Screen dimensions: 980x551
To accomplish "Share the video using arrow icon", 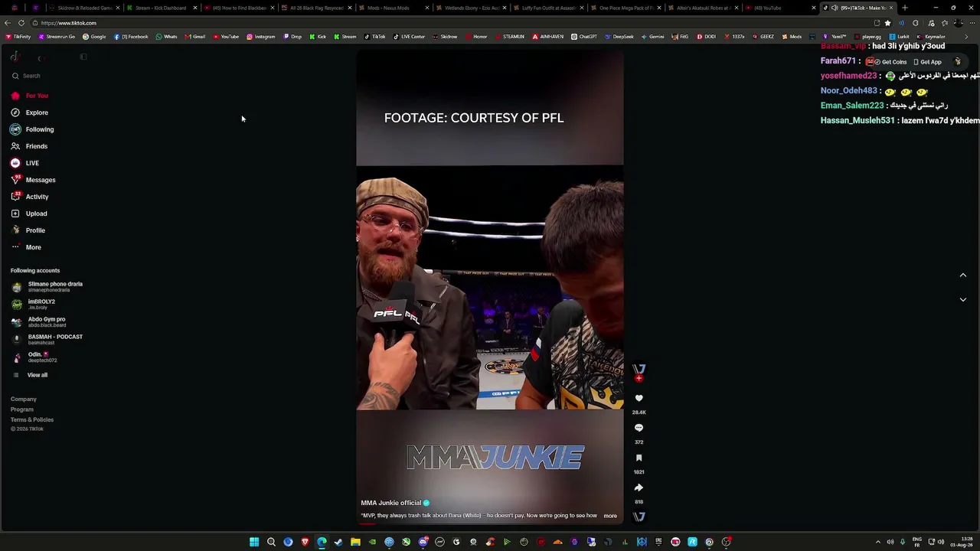I will [639, 487].
